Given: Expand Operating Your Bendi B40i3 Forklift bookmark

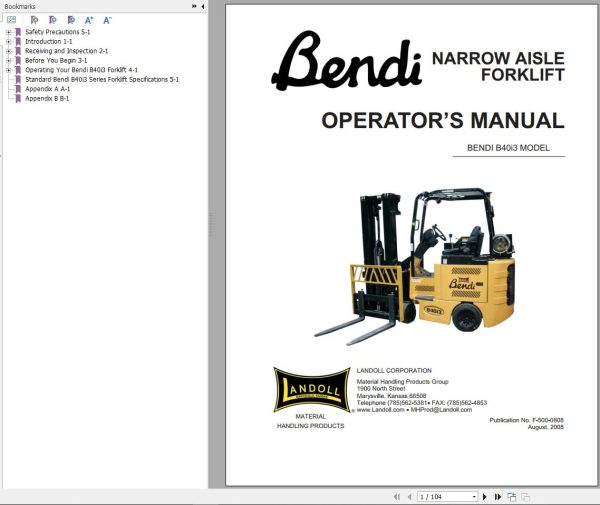Looking at the screenshot, I should point(8,70).
